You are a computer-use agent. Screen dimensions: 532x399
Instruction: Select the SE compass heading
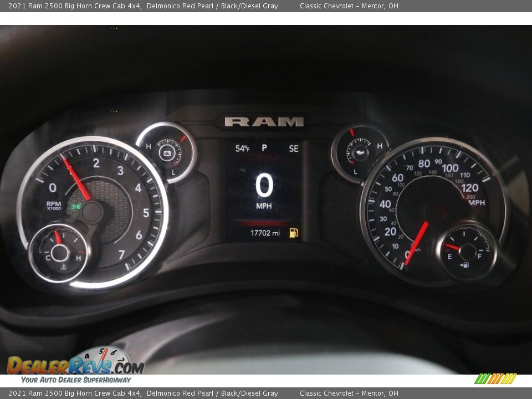pyautogui.click(x=294, y=149)
